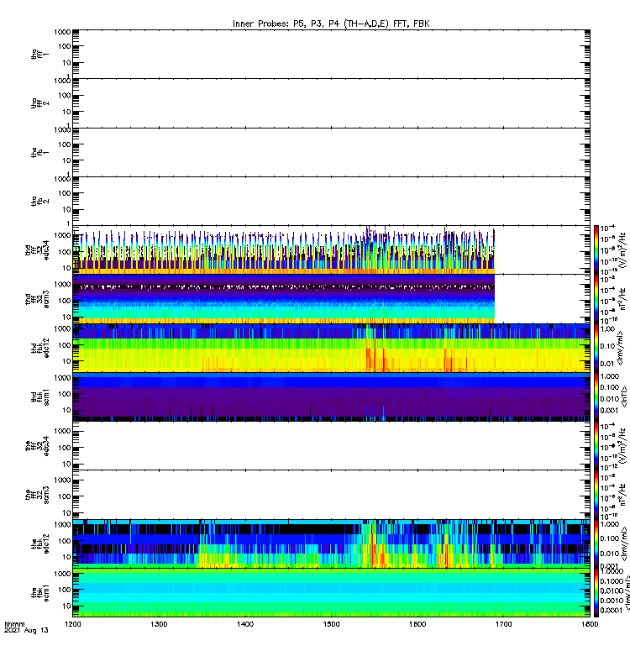This screenshot has width=630, height=672.
Task: Click the thd fbk edc12 spectrogram panel
Action: point(331,348)
